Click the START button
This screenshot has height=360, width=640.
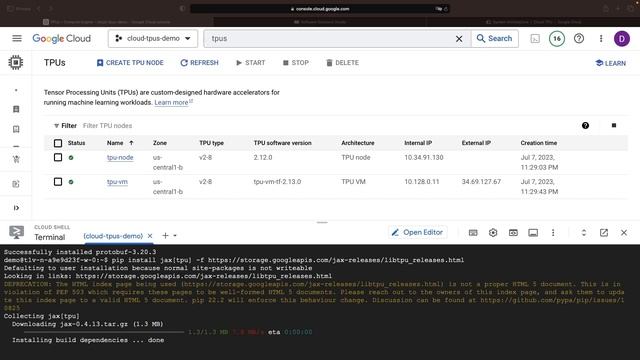click(x=251, y=63)
